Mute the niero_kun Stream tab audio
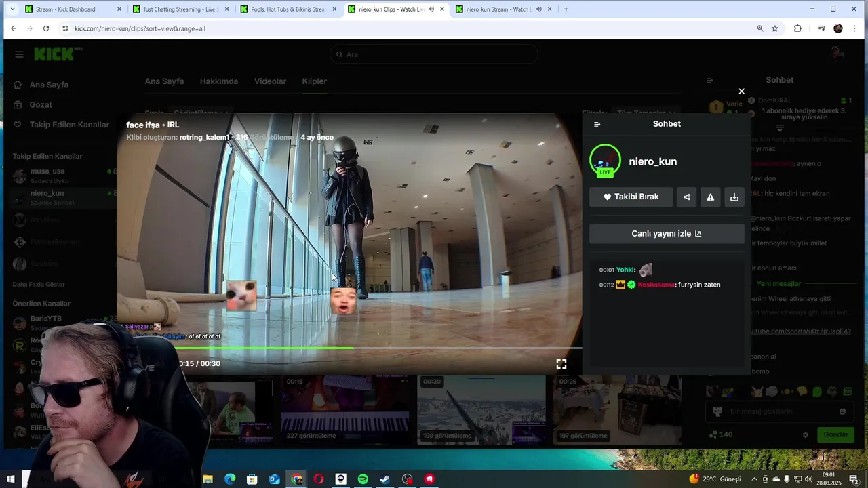The image size is (868, 488). pyautogui.click(x=538, y=9)
